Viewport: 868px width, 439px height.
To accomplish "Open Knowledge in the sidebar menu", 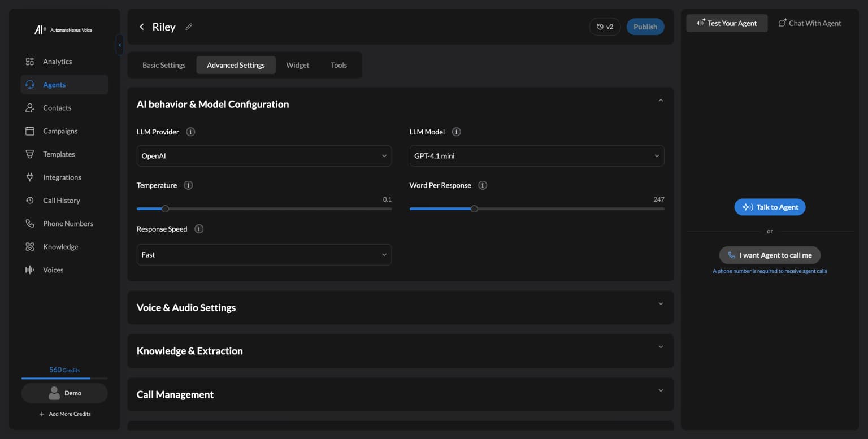I will [64, 247].
